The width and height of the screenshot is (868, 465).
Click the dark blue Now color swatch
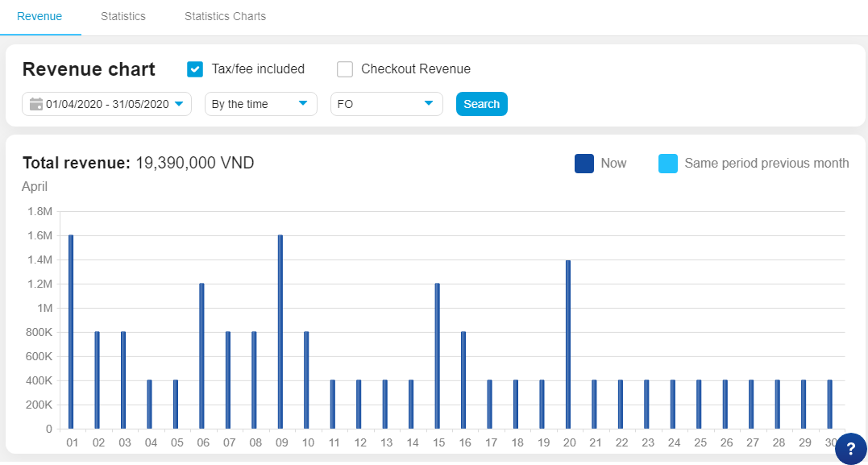pyautogui.click(x=584, y=164)
